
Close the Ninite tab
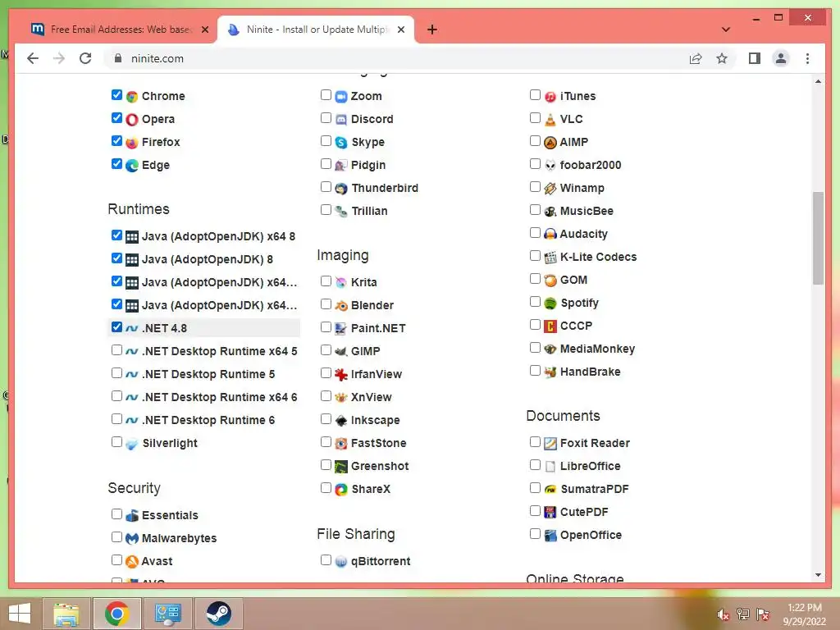(400, 30)
